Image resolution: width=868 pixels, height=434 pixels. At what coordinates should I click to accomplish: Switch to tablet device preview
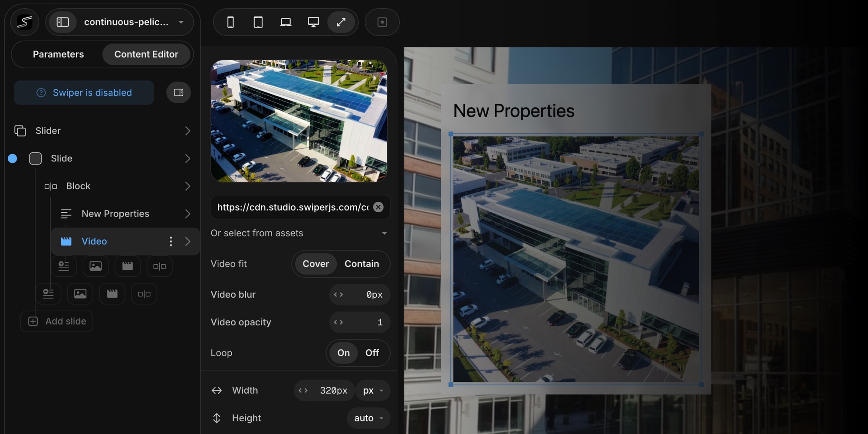pos(258,22)
